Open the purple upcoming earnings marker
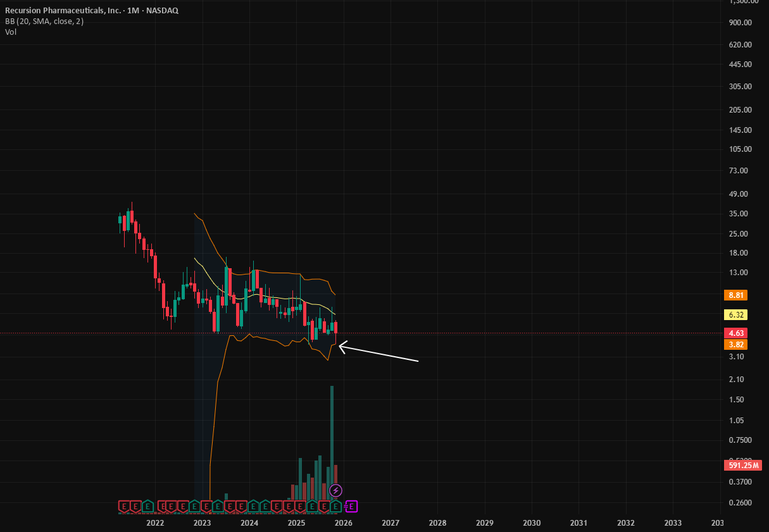769x532 pixels. click(353, 506)
